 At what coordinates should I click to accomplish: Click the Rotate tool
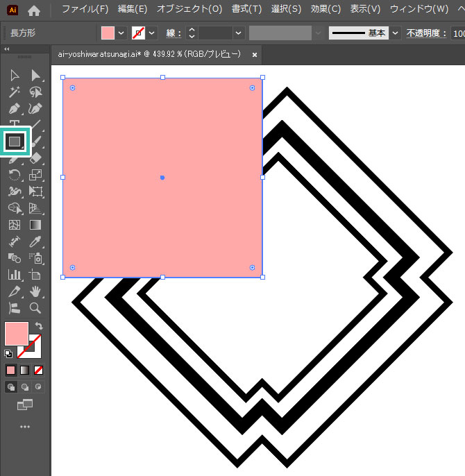[x=15, y=175]
